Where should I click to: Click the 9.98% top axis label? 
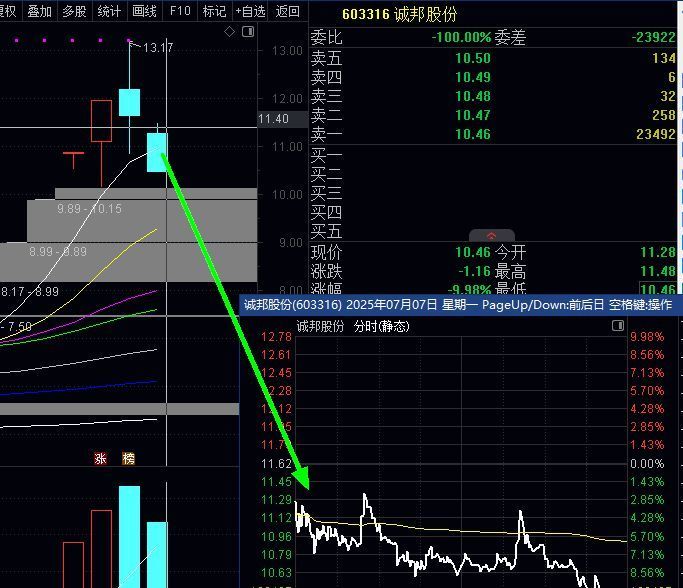647,337
